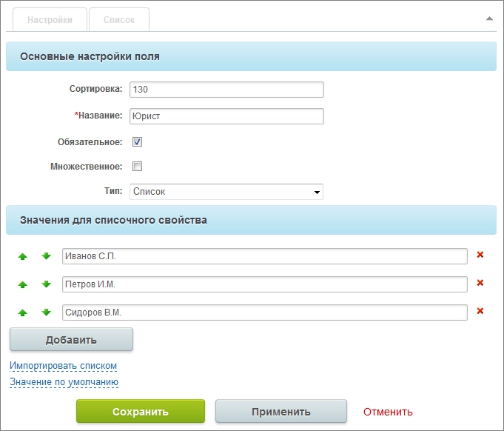The image size is (504, 431).
Task: Move Петров И.М. value up
Action: point(22,284)
